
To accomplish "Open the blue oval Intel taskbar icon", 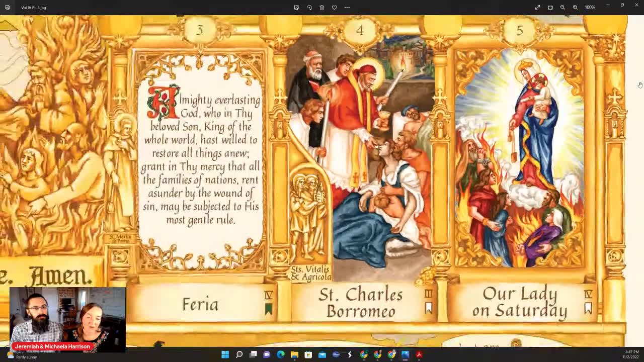I will (x=336, y=354).
